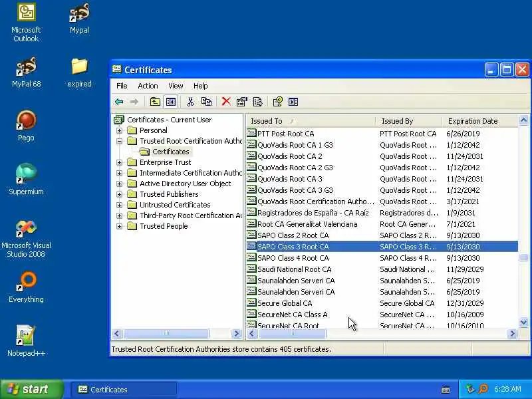Click the list's horizontal scroll right arrow
The image size is (532, 399).
pyautogui.click(x=512, y=334)
